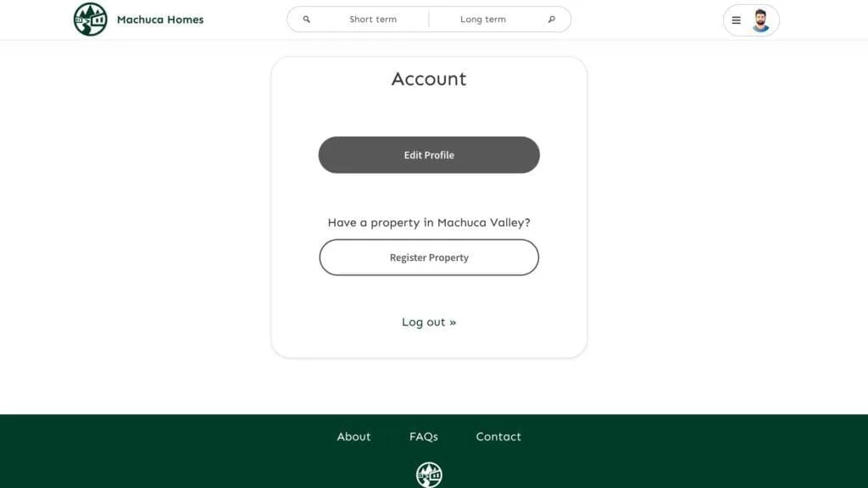Screen dimensions: 868x488
Task: Click the search icon right of Long term
Action: 551,19
